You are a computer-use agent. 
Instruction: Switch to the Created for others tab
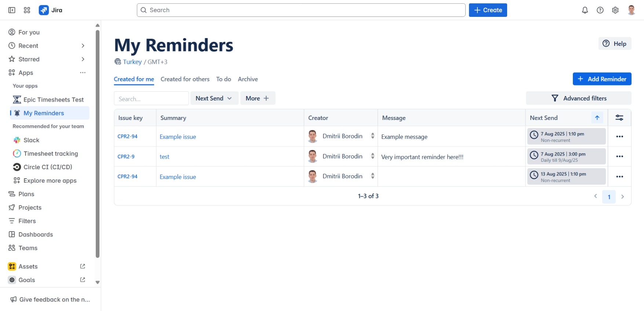185,79
